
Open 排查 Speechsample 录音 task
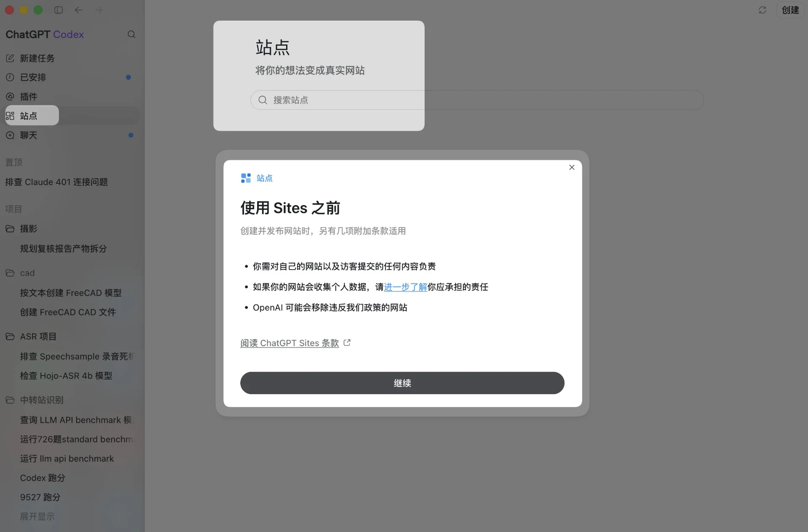pos(77,356)
